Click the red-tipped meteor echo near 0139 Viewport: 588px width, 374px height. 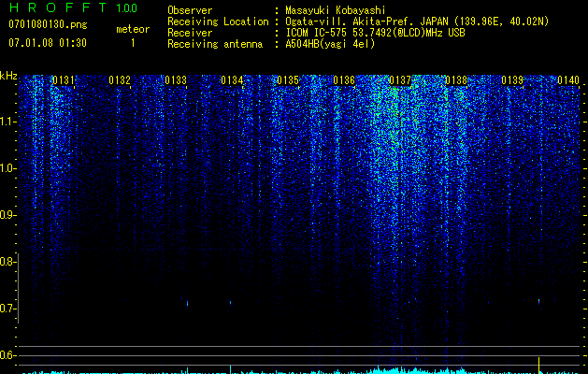click(x=538, y=301)
